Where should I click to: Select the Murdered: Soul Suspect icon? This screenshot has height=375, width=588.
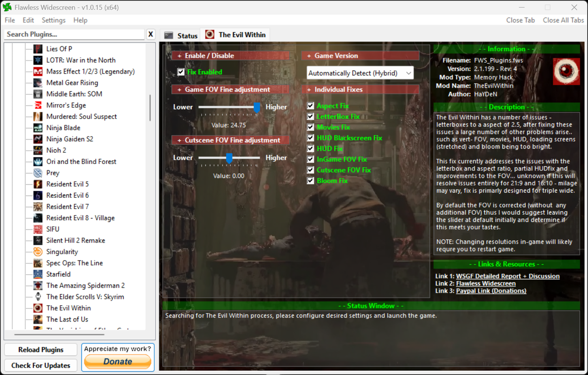[x=38, y=116]
